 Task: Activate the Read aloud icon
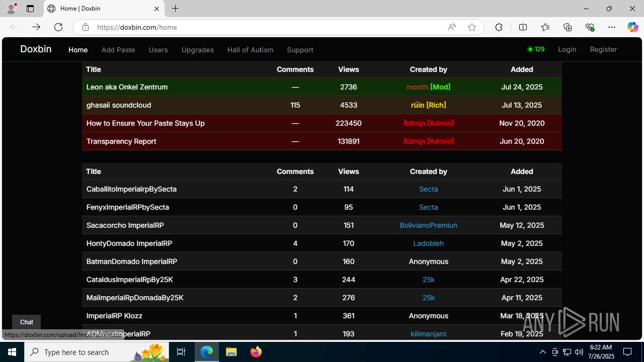click(x=452, y=27)
